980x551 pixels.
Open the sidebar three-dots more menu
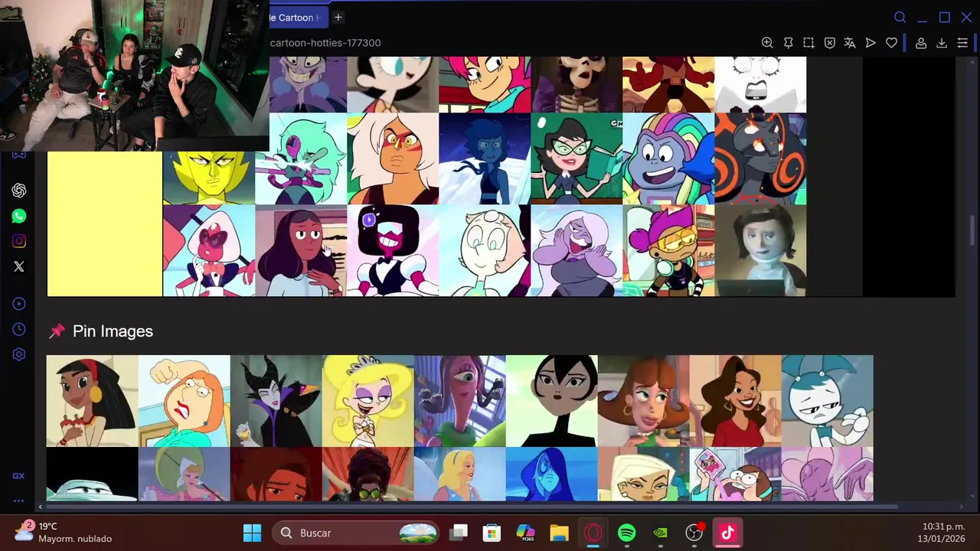click(18, 500)
